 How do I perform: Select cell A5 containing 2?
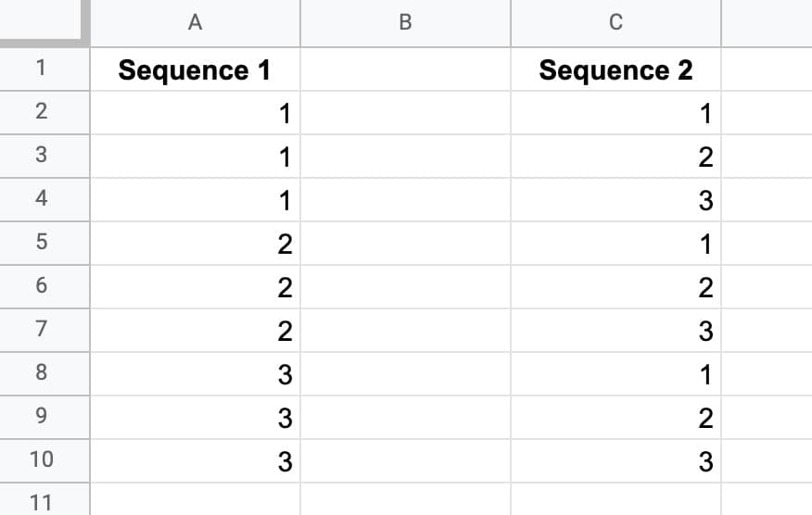click(196, 244)
